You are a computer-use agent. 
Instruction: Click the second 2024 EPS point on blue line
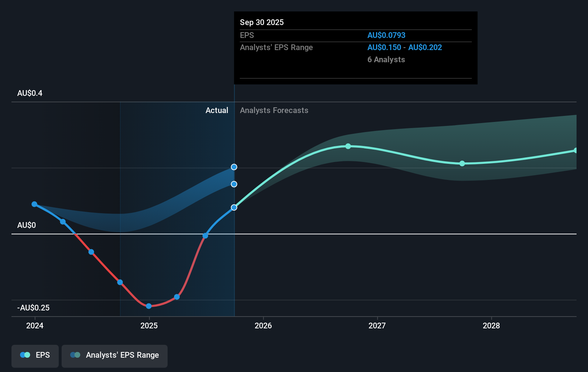[x=63, y=222]
